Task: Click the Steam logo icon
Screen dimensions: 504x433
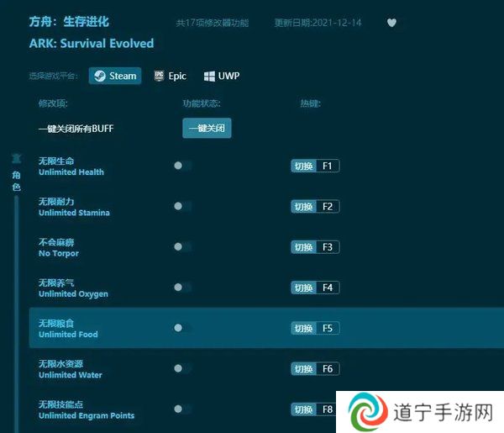Action: (100, 76)
